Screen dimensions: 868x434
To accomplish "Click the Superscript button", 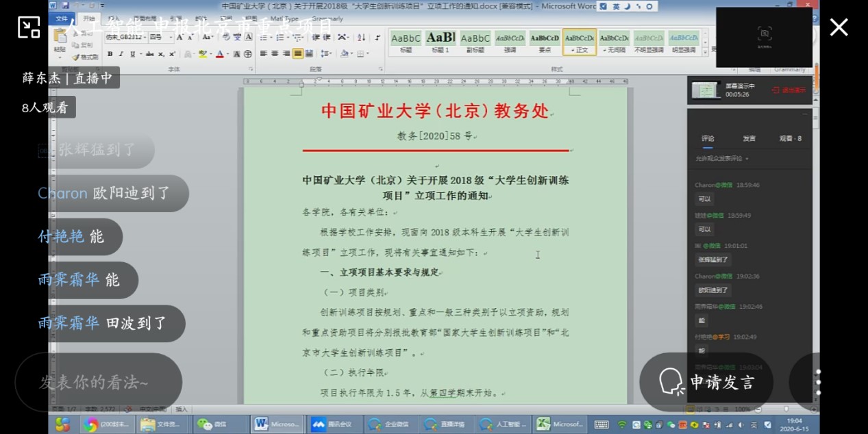I will (x=172, y=54).
